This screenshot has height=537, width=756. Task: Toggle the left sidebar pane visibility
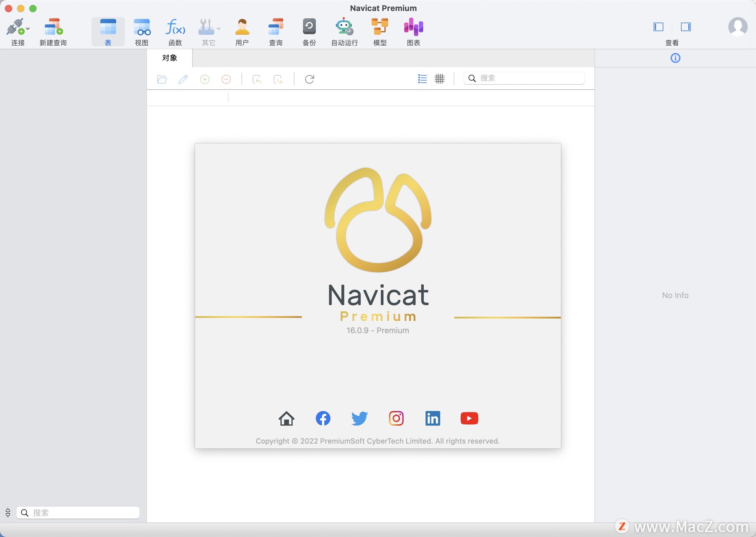[x=658, y=27]
